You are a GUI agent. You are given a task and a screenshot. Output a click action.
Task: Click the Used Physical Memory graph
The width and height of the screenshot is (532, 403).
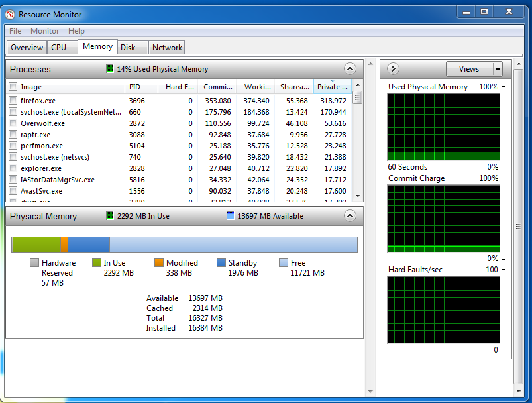click(443, 127)
